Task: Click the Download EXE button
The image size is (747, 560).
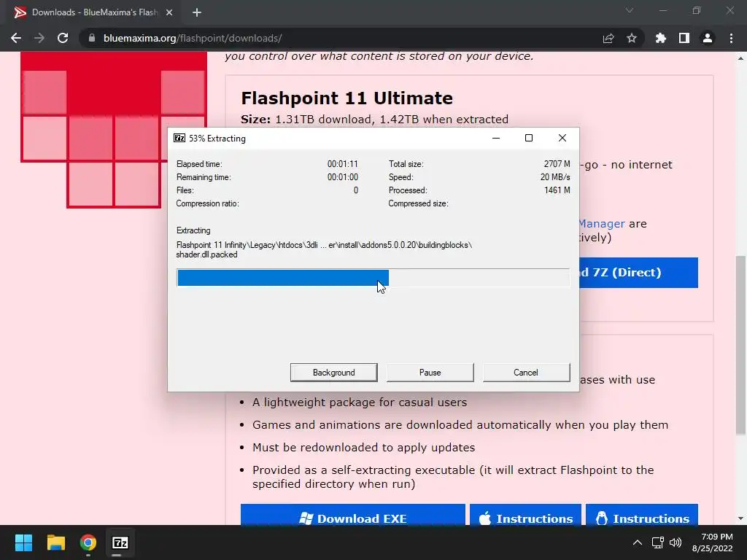Action: point(352,515)
